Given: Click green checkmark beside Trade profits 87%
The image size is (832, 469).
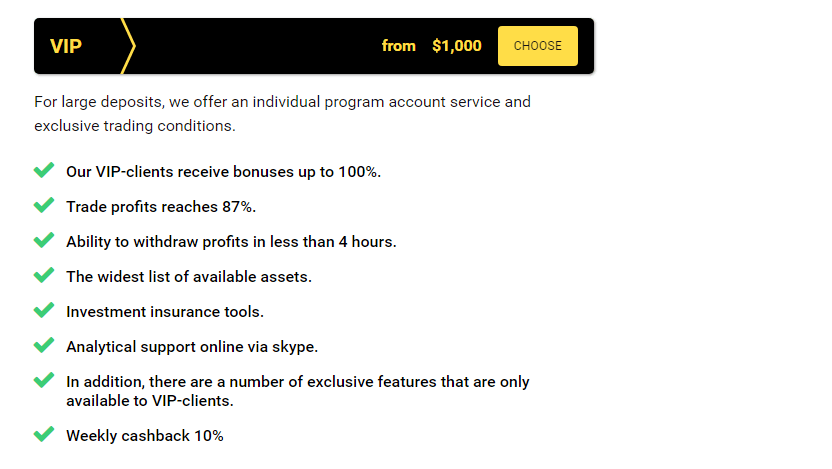Looking at the screenshot, I should (x=44, y=205).
